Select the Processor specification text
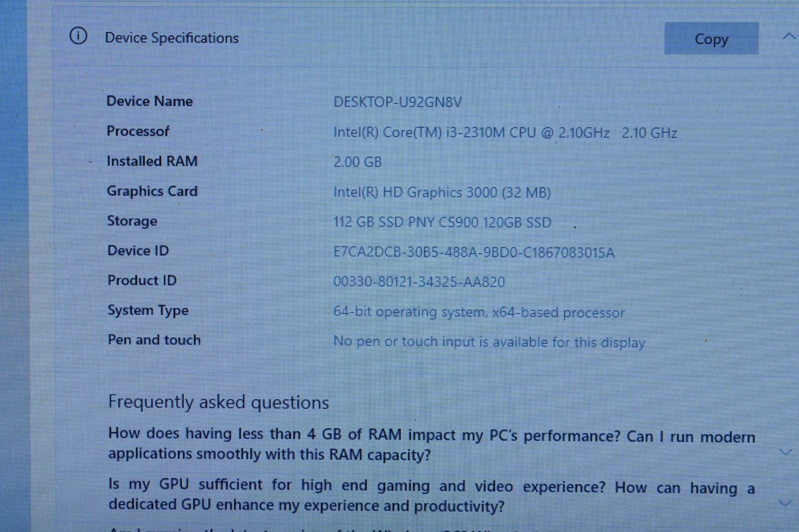The image size is (799, 532). pyautogui.click(x=504, y=133)
